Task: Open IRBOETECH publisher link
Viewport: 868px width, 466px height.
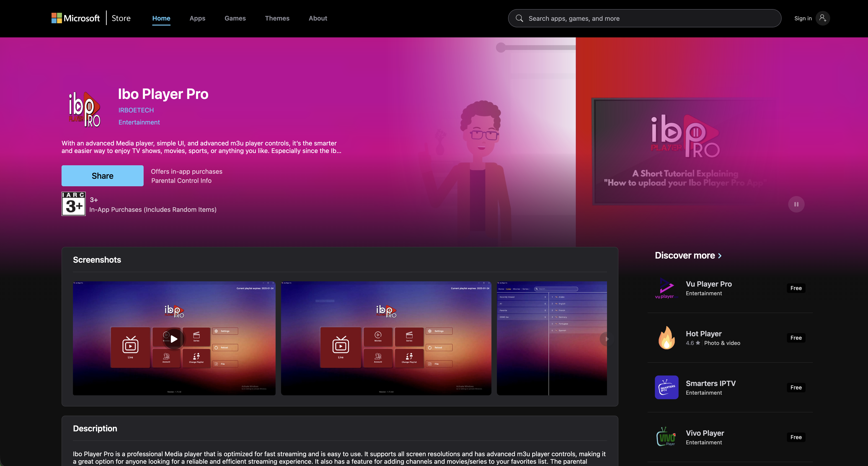Action: pos(136,110)
